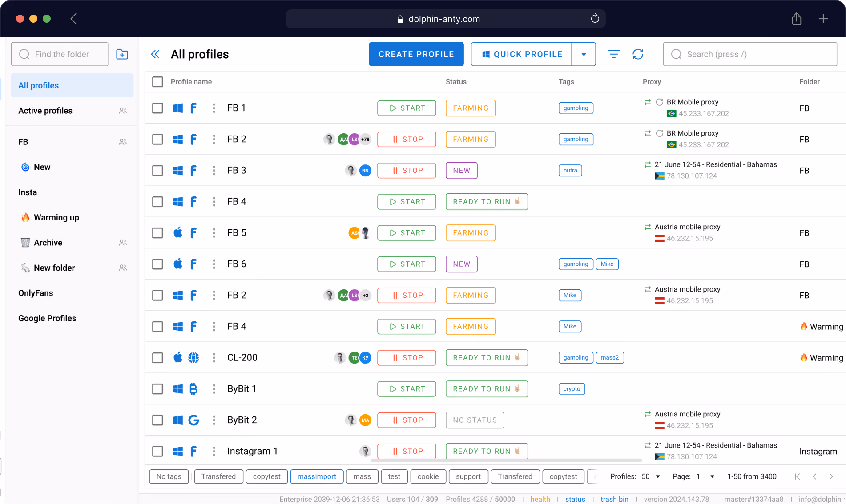846x504 pixels.
Task: Open READY TO RUN status for FB 4
Action: 487,201
